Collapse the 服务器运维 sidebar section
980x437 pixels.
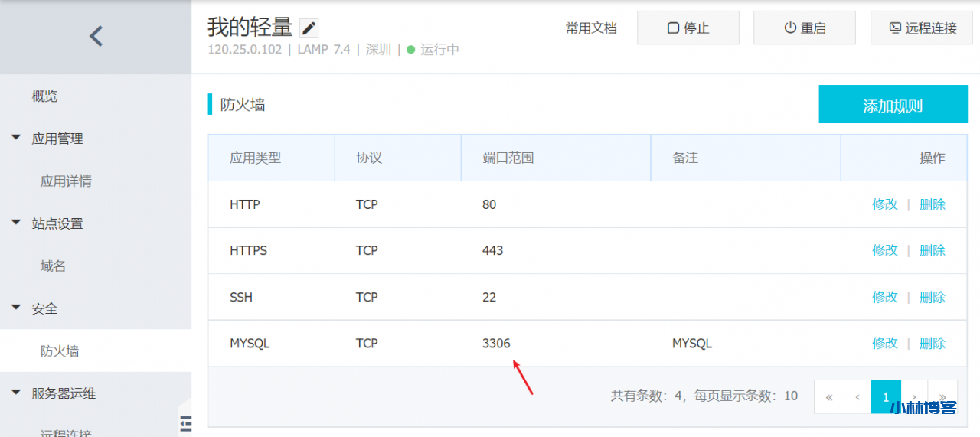click(x=16, y=393)
